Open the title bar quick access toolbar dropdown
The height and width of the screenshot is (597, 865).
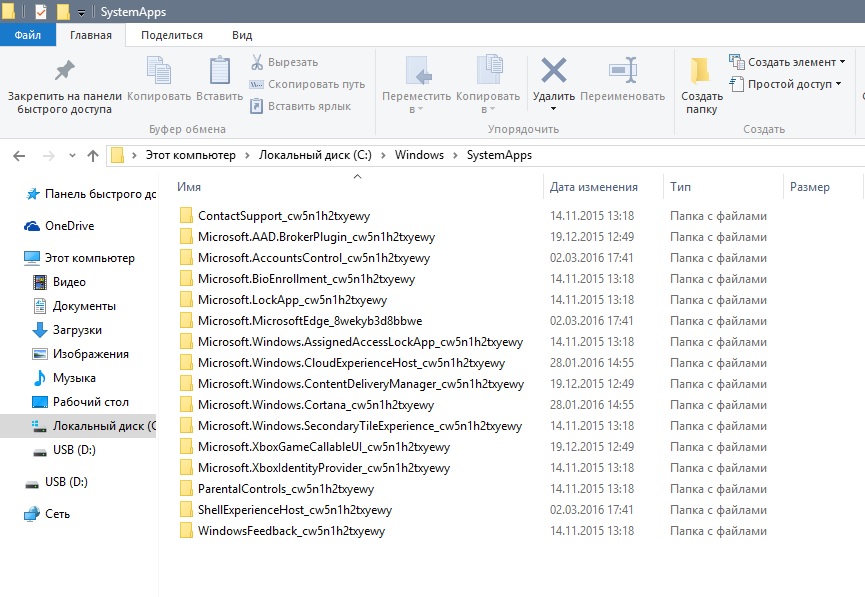point(81,12)
